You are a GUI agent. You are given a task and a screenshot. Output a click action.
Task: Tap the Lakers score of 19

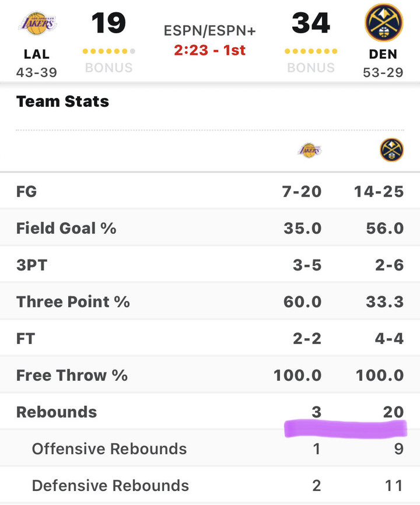pyautogui.click(x=108, y=23)
